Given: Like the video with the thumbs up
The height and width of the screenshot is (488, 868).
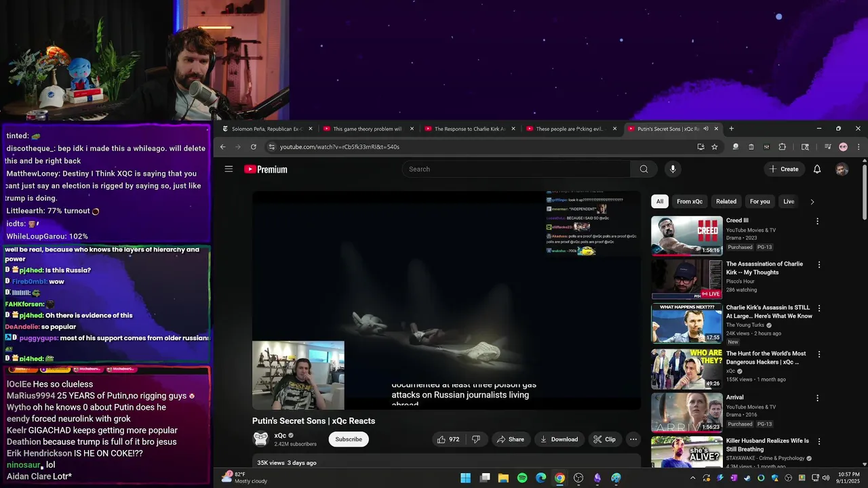Looking at the screenshot, I should [x=448, y=439].
